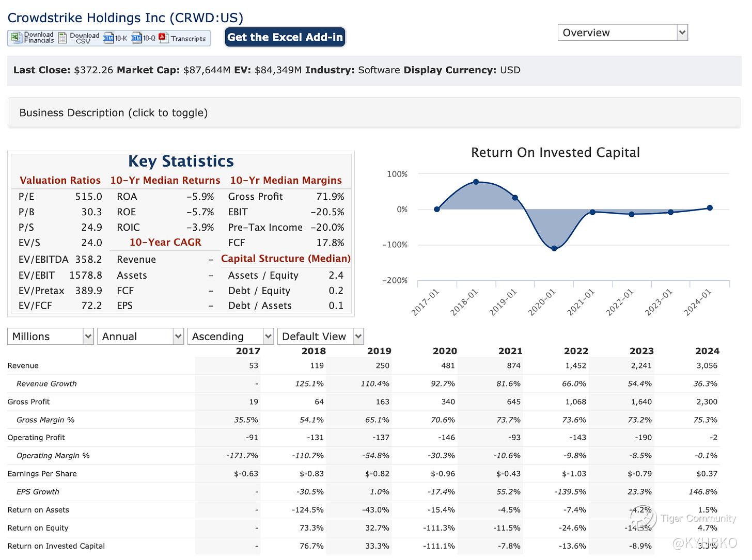The image size is (752, 560).
Task: Click the 2018-01 peak point on ROIC chart
Action: 476,182
